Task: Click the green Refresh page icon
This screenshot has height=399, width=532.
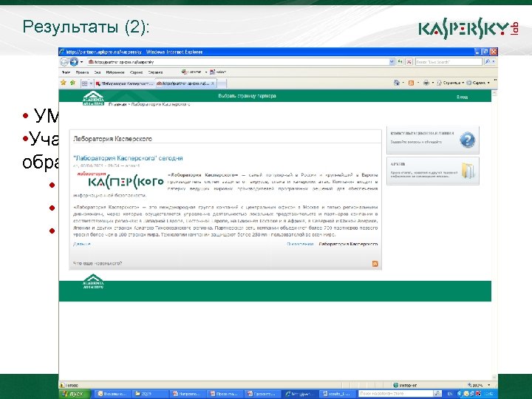Action: pyautogui.click(x=400, y=62)
